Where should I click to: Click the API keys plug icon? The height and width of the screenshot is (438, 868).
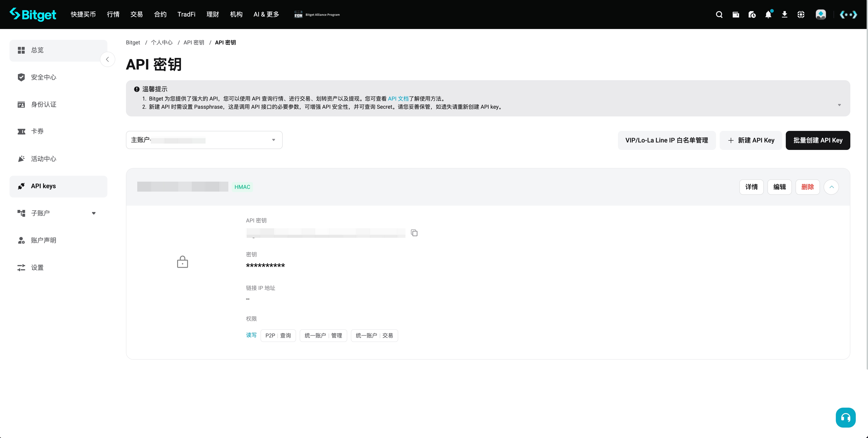21,186
